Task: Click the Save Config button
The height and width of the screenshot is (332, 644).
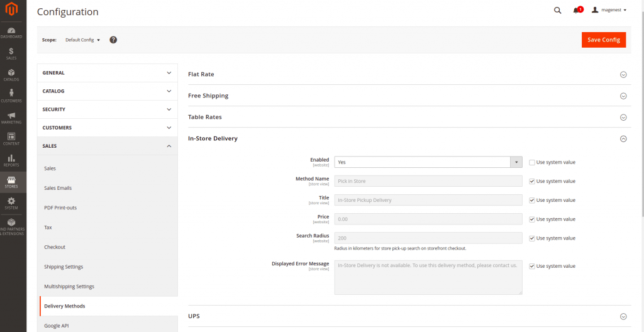Action: tap(603, 40)
